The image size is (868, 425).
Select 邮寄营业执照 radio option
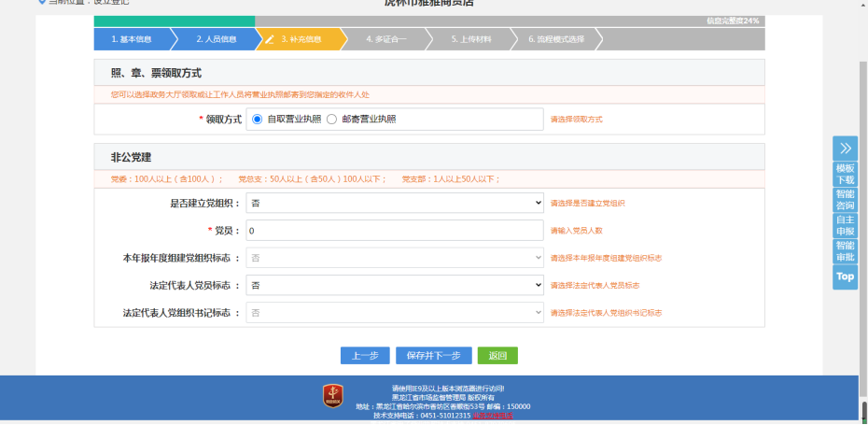tap(331, 120)
